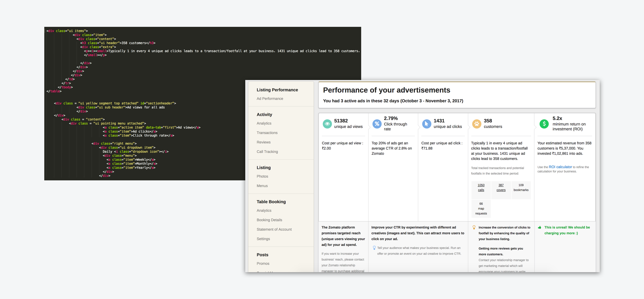Open Settings under Table Booking
Viewport: 644px width, 299px height.
pyautogui.click(x=263, y=239)
